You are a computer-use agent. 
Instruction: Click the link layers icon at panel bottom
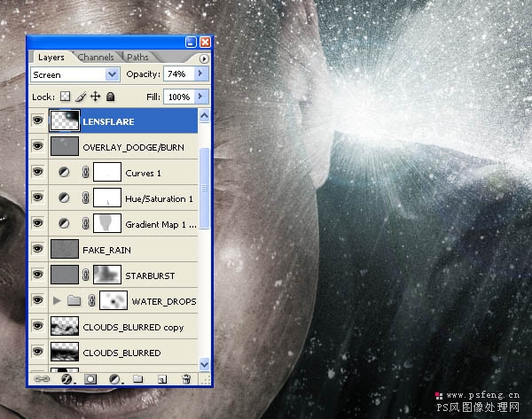(42, 379)
